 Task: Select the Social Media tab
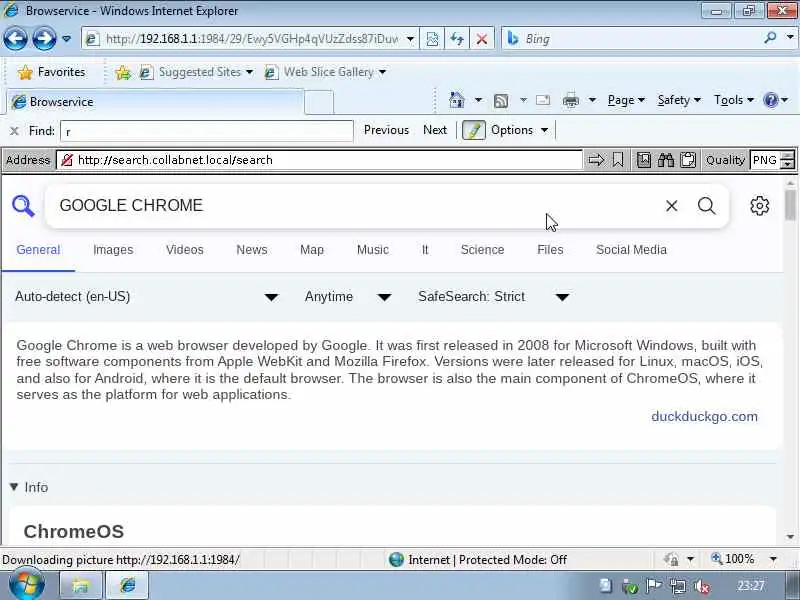click(631, 249)
